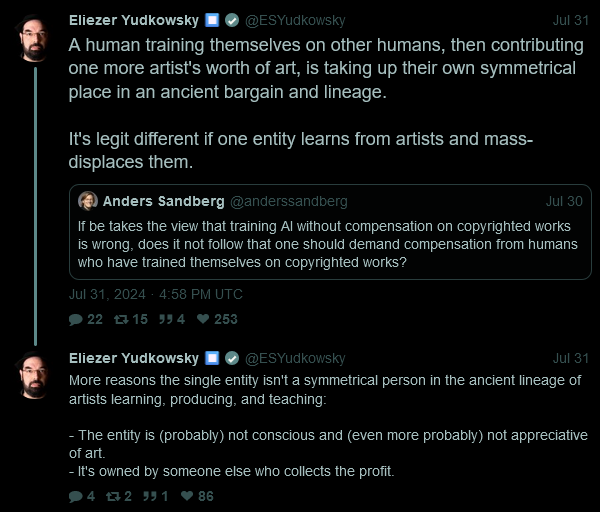Like the first tweet with 253 likes
The height and width of the screenshot is (512, 600).
(203, 319)
